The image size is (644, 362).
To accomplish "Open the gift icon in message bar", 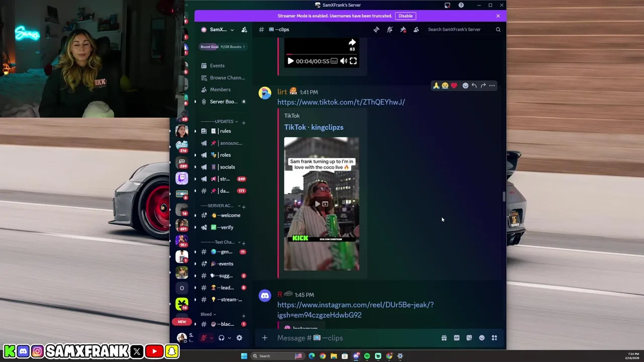I will tap(444, 338).
